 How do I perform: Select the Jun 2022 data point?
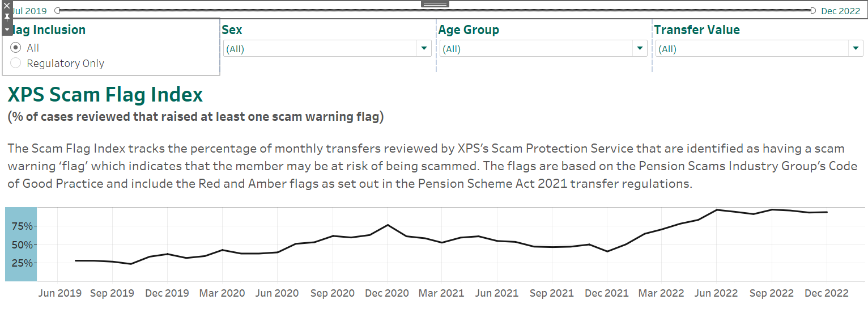pos(717,210)
